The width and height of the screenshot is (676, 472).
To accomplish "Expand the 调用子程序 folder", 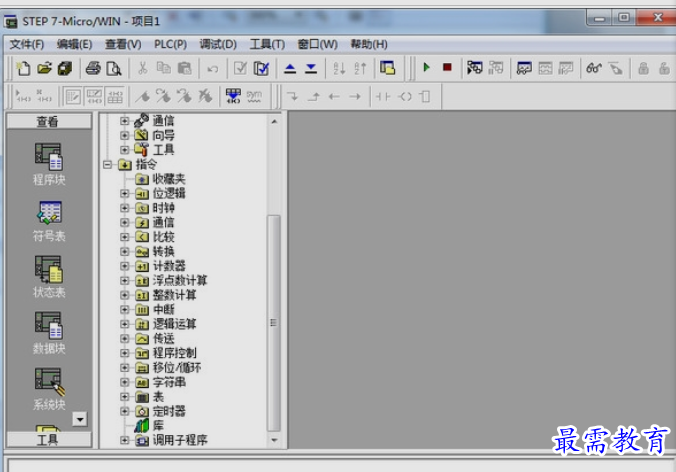I will tap(125, 440).
